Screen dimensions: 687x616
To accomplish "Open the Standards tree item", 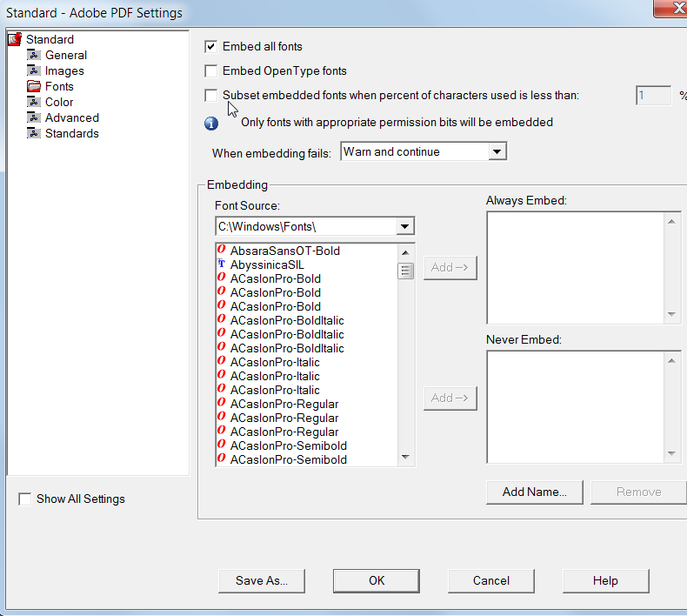I will point(72,133).
